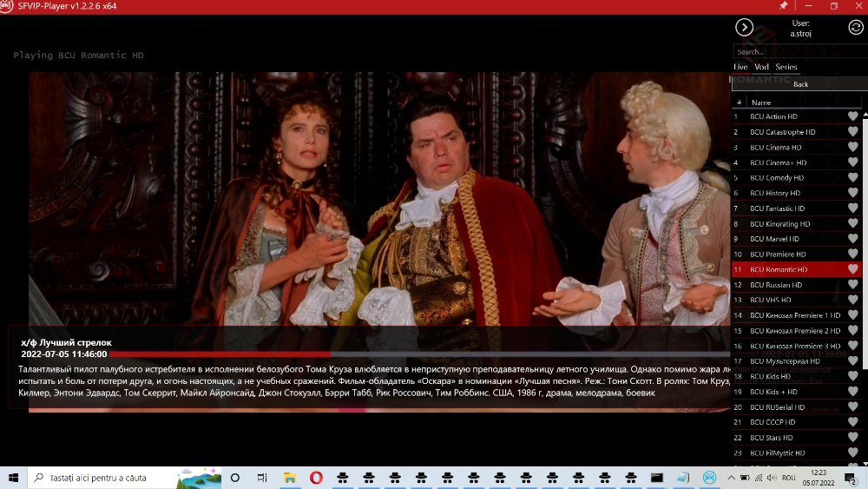This screenshot has width=868, height=489.
Task: Click the SFVIP-Player logo in title bar
Action: click(6, 6)
